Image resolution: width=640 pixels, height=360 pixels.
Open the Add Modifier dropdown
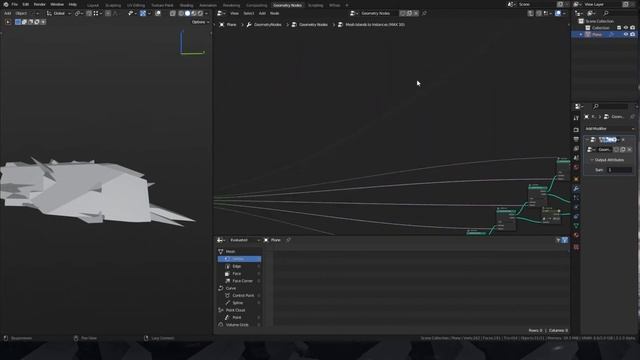point(609,129)
